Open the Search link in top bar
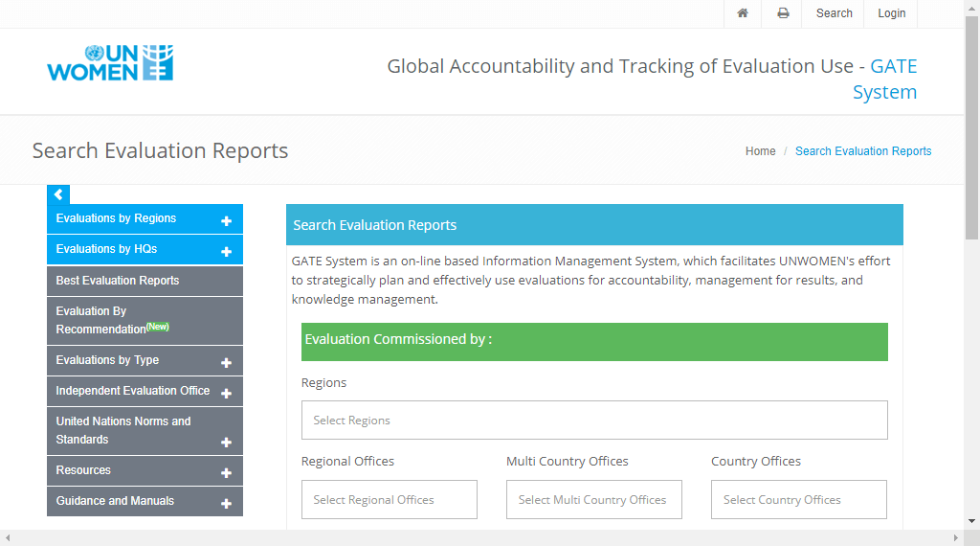980x546 pixels. click(834, 13)
